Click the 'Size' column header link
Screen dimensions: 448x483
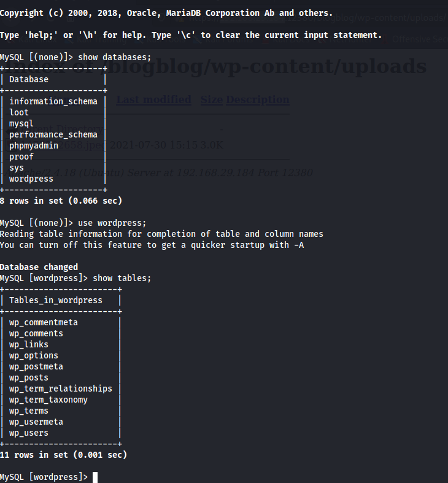211,99
